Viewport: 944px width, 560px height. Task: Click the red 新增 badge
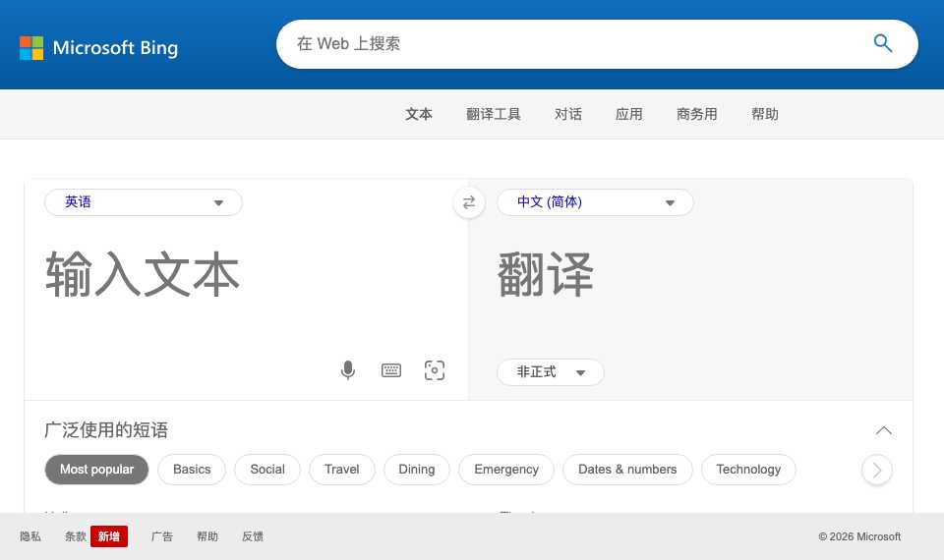(109, 536)
